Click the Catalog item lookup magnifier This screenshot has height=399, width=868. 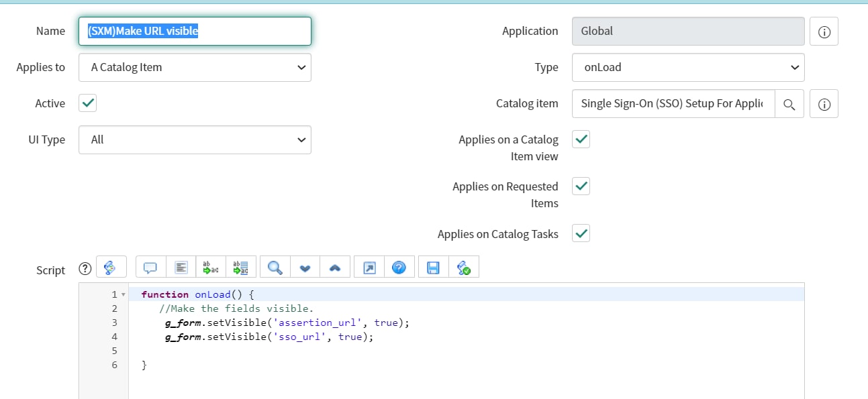pos(789,104)
